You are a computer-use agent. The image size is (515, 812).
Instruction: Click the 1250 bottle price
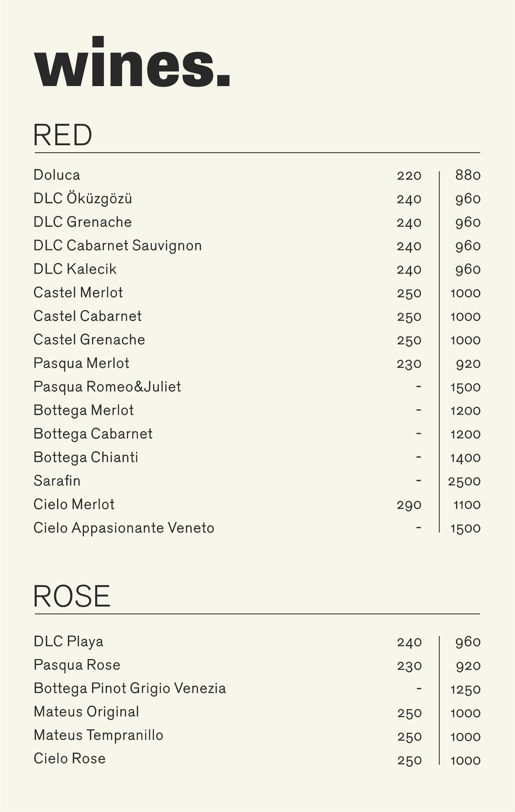point(465,690)
